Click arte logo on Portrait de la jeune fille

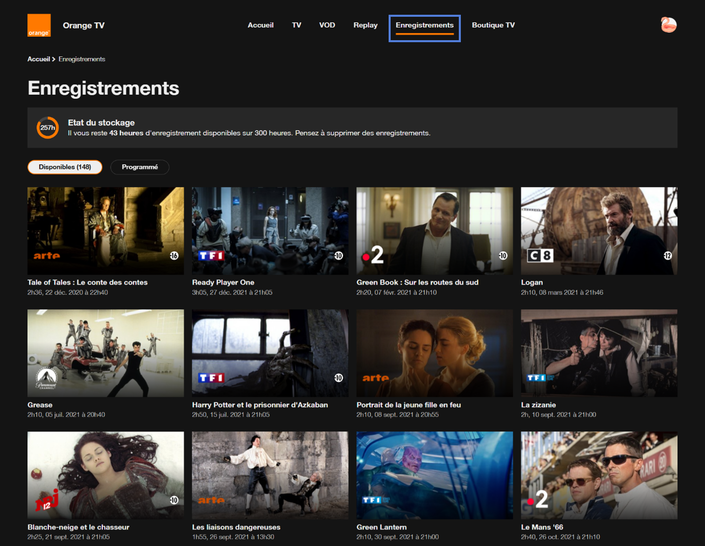[376, 378]
